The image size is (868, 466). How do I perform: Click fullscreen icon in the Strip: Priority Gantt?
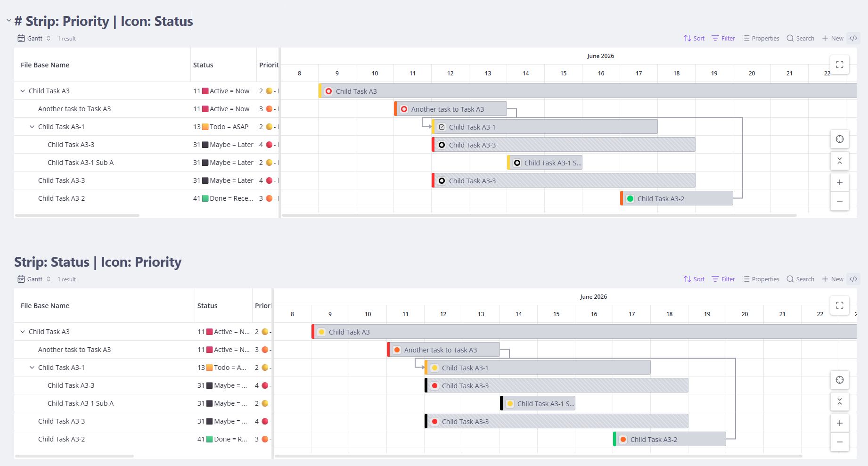pos(840,65)
